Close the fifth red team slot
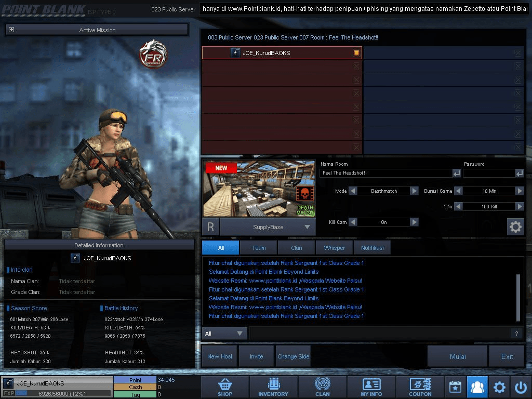This screenshot has width=532, height=399. tap(356, 107)
